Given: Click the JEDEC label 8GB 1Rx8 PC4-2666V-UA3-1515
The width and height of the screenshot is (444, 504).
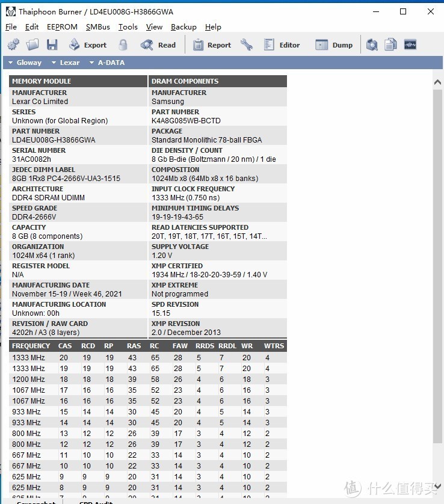Looking at the screenshot, I should point(66,179).
